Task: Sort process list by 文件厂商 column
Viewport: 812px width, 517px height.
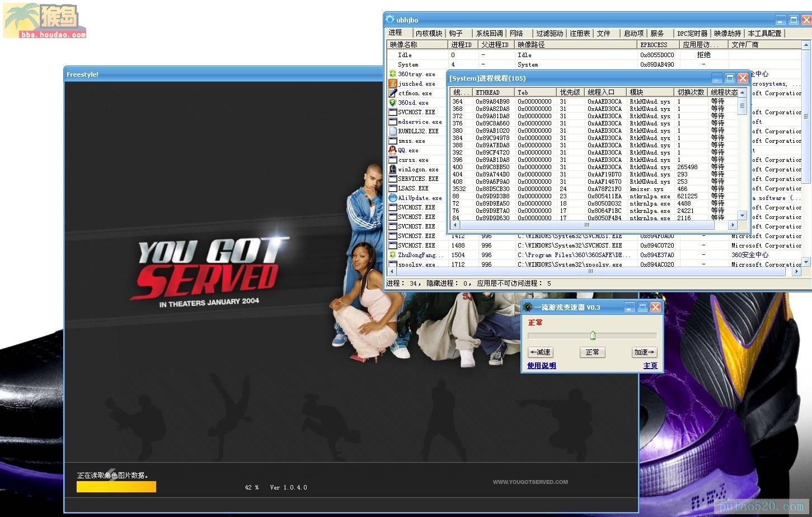Action: coord(765,44)
